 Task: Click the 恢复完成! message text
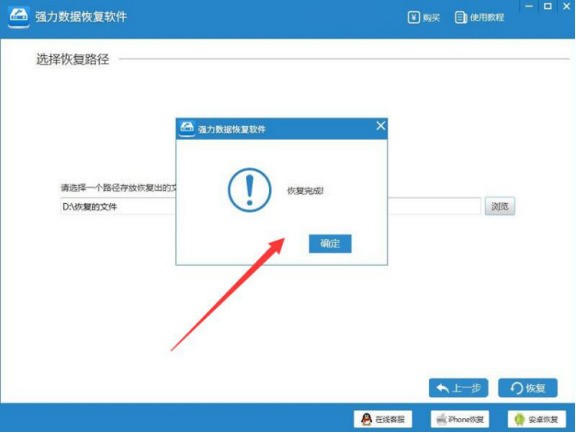(305, 191)
